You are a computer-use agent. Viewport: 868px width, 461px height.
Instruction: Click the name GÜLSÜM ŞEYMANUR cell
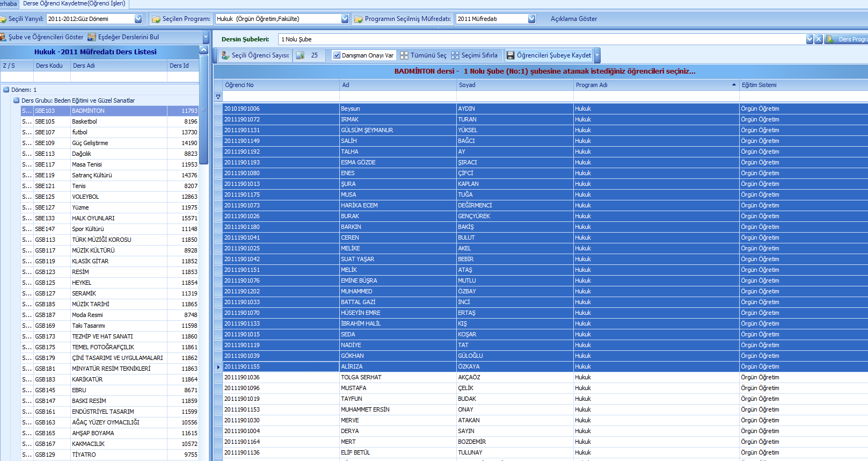[398, 130]
